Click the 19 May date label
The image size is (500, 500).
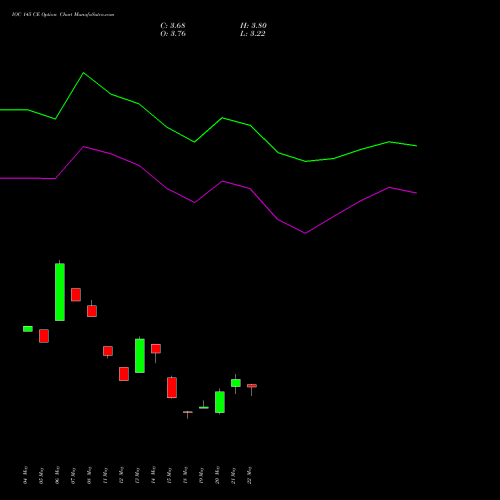202,475
